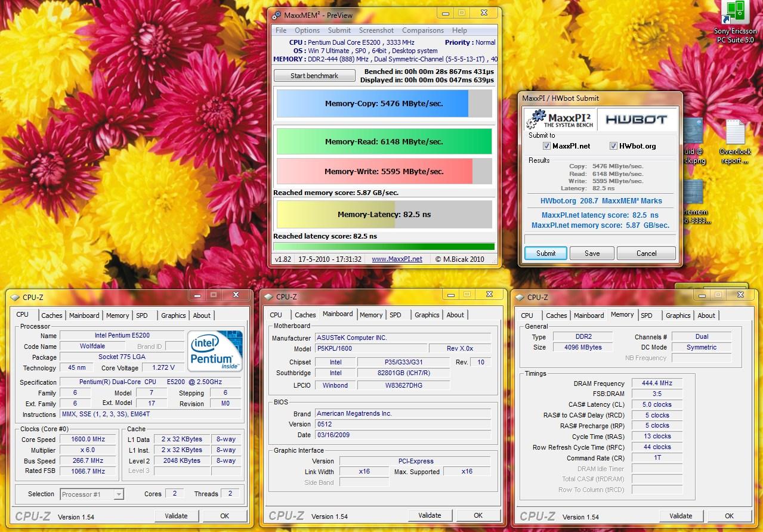
Task: Open the www.MaxxPI.net link
Action: 397,259
